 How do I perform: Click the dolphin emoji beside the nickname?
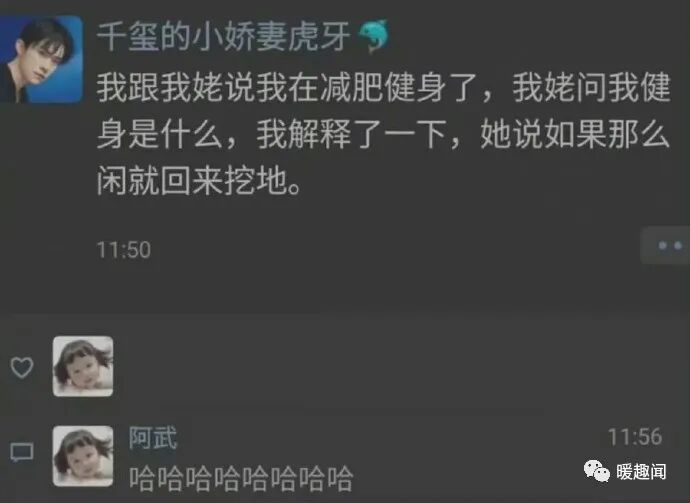tap(374, 36)
